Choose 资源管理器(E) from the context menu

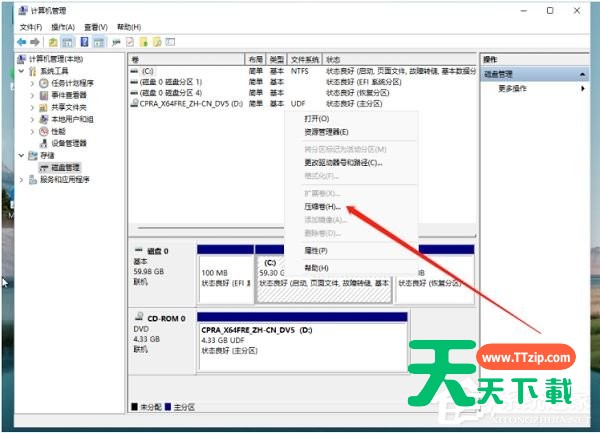326,132
